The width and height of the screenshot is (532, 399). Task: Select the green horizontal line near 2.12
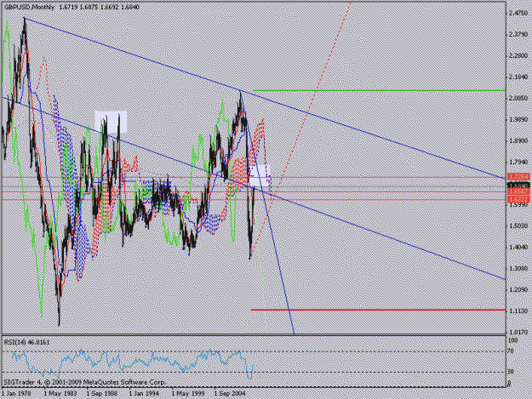[x=379, y=90]
